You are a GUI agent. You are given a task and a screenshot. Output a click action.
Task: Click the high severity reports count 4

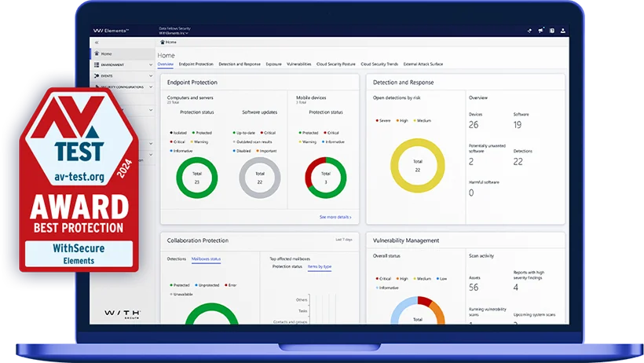tap(516, 288)
